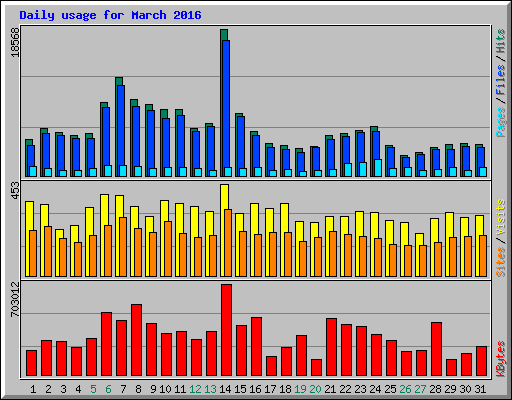Viewport: 512px width, 400px height.
Task: Select the red KBytes bar for day 8
Action: (136, 340)
